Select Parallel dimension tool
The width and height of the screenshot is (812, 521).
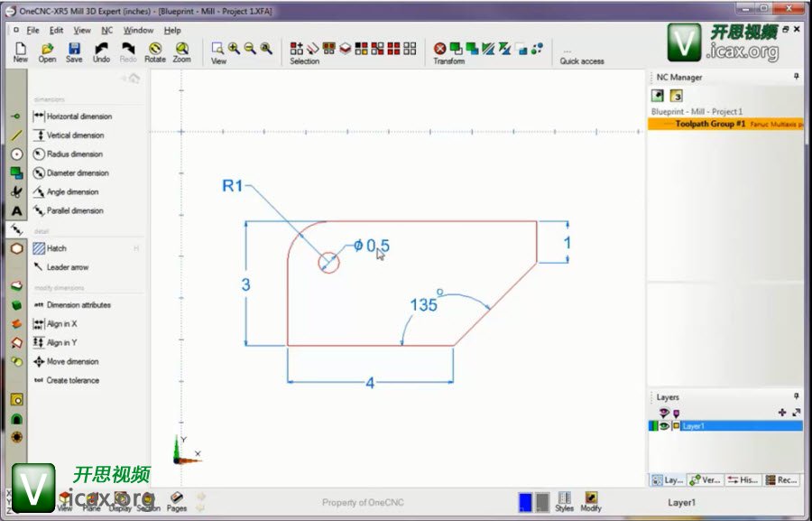pos(69,210)
